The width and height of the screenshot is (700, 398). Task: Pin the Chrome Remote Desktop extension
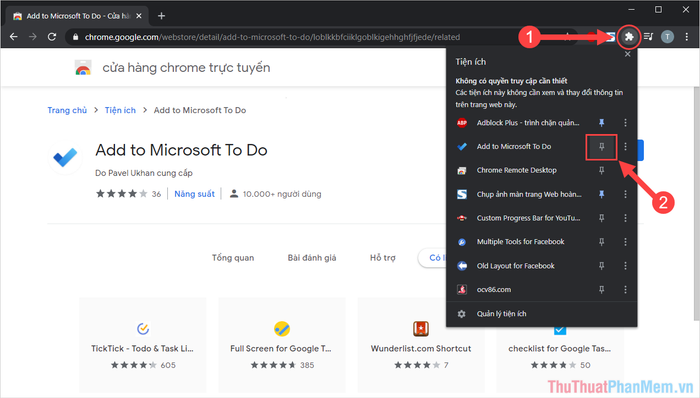(x=601, y=170)
